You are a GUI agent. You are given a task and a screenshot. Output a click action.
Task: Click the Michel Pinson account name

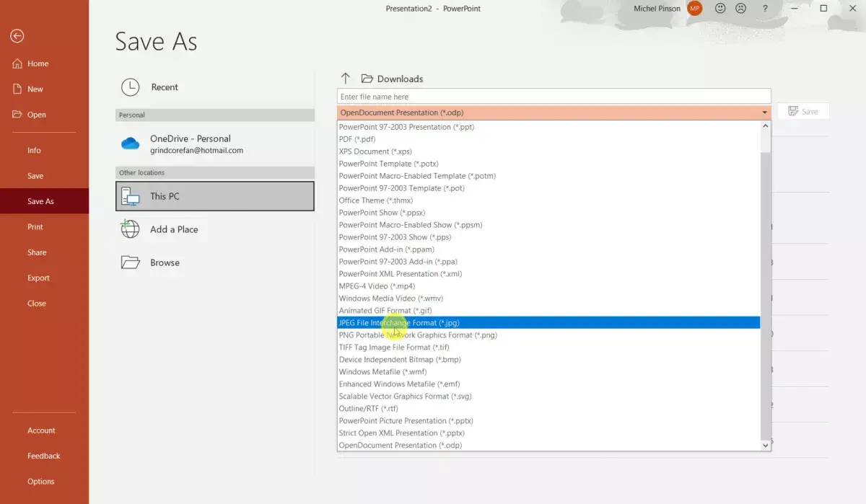pyautogui.click(x=657, y=9)
